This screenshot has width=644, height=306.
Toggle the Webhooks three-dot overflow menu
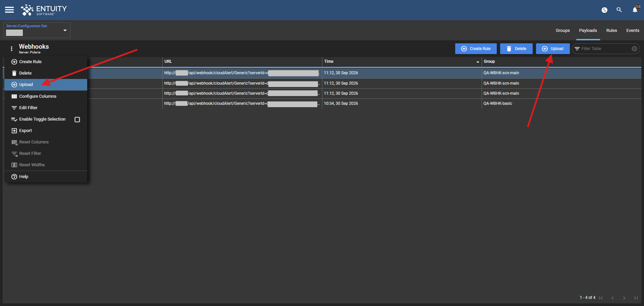[12, 49]
